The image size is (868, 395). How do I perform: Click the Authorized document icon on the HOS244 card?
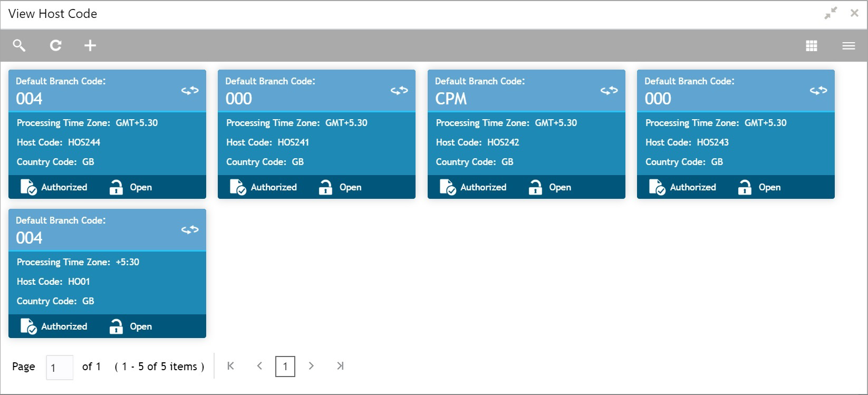[x=28, y=187]
